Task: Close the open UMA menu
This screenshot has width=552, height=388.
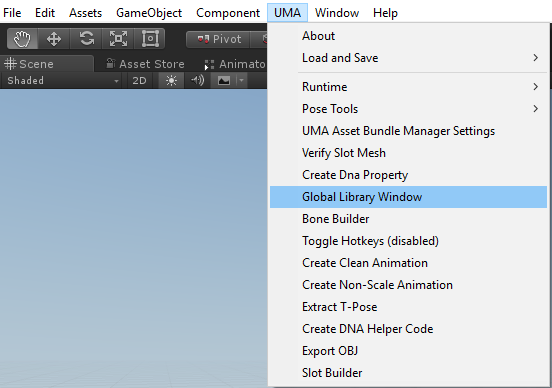Action: [287, 13]
